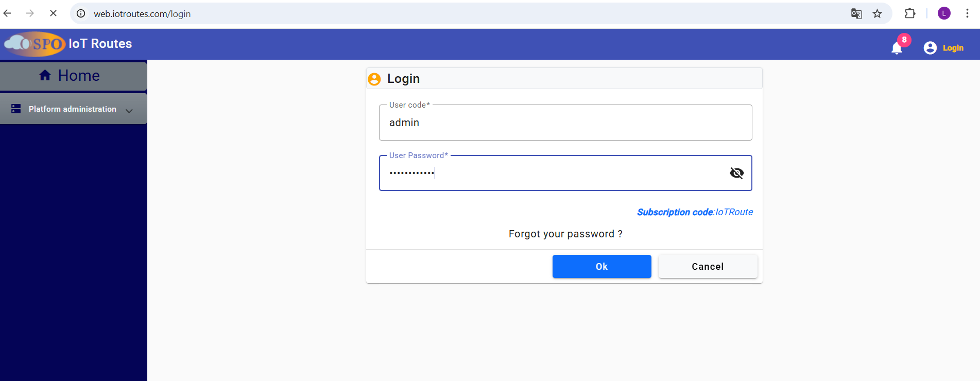Click the Forgot your password link

[x=565, y=234]
